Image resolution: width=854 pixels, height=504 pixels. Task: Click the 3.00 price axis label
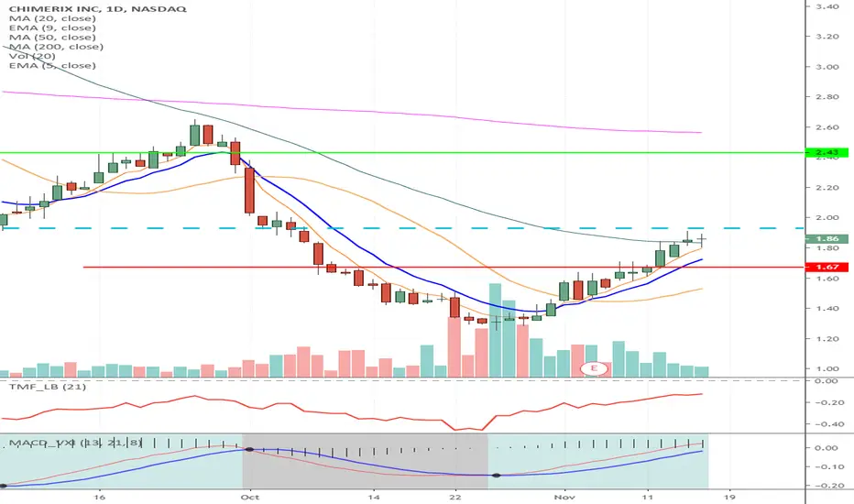coord(827,67)
